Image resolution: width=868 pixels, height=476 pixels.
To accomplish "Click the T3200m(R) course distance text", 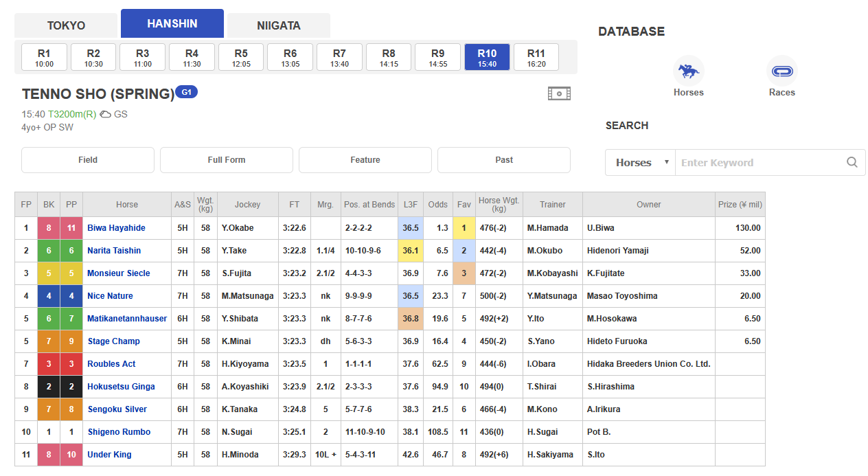I will 72,114.
